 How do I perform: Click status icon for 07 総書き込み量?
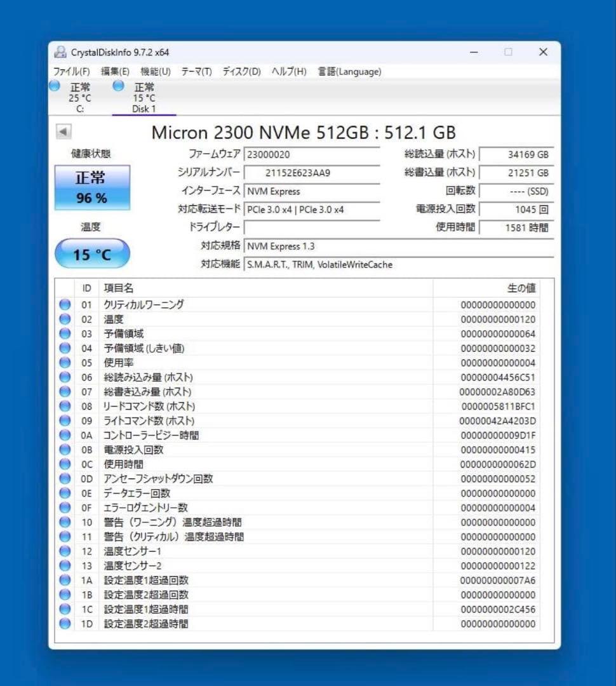[65, 391]
